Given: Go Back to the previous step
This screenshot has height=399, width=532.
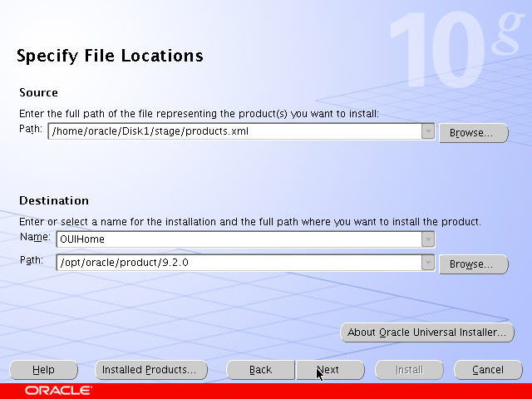Looking at the screenshot, I should [260, 370].
